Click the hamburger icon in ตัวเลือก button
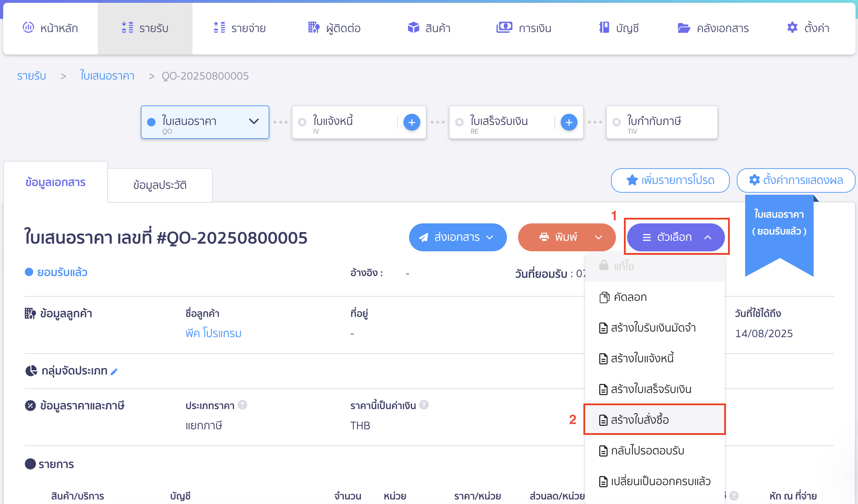The height and width of the screenshot is (504, 858). point(647,237)
